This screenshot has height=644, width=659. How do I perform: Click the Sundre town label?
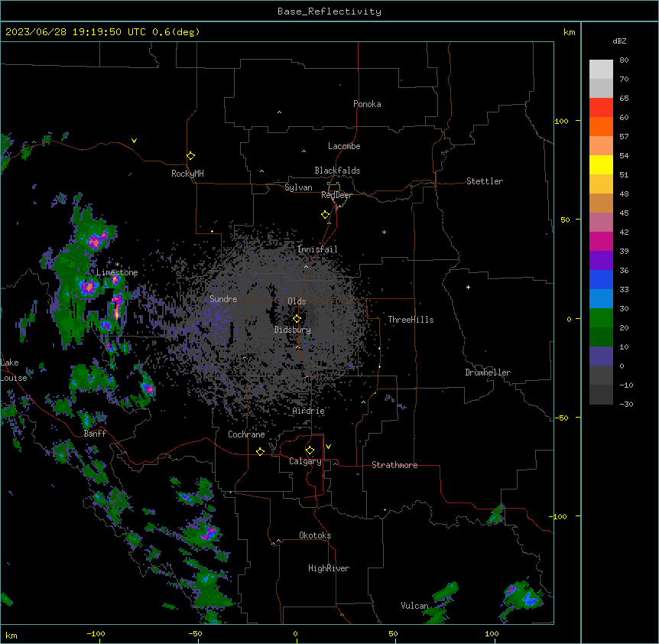point(223,299)
